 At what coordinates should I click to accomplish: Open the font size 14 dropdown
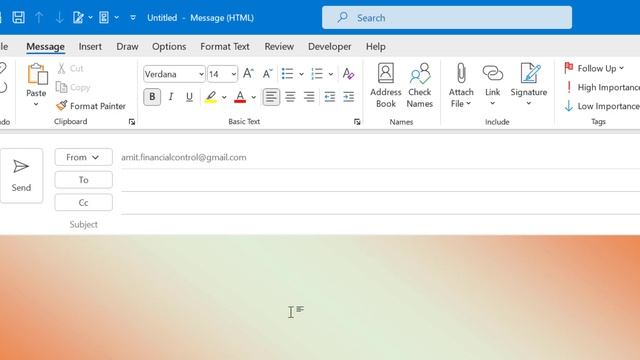click(233, 74)
